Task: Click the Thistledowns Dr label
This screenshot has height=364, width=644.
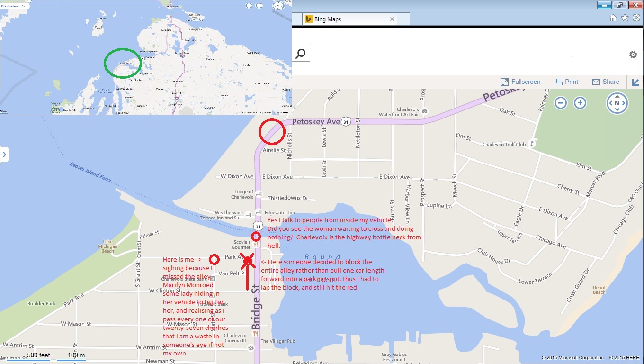Action: pos(288,198)
